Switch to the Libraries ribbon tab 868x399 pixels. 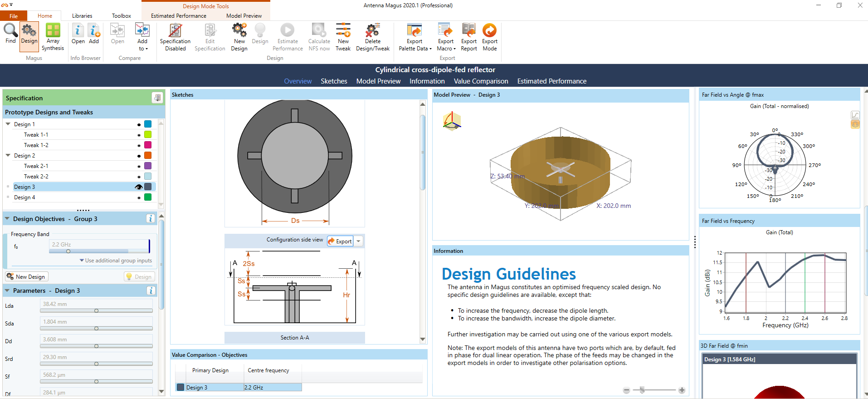coord(82,16)
